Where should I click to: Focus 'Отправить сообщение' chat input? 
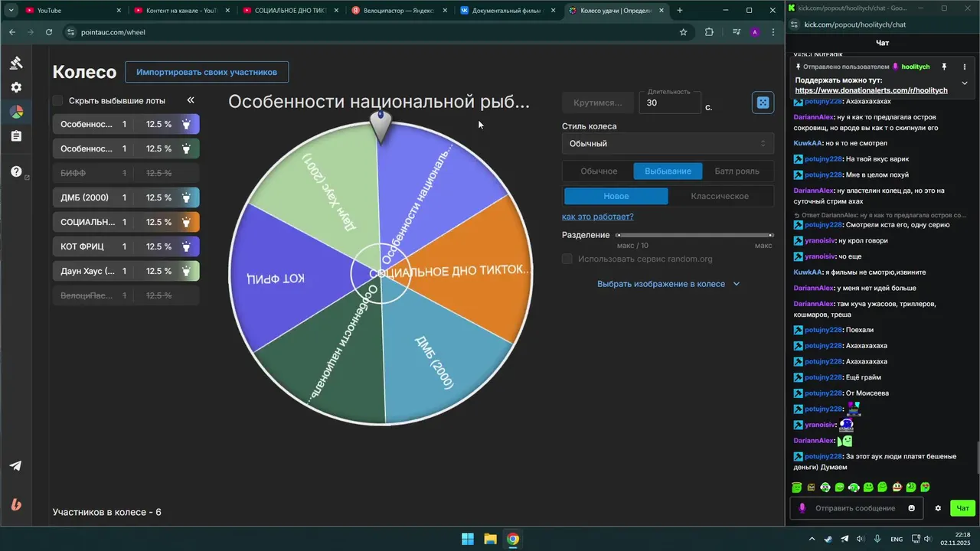[x=855, y=508]
